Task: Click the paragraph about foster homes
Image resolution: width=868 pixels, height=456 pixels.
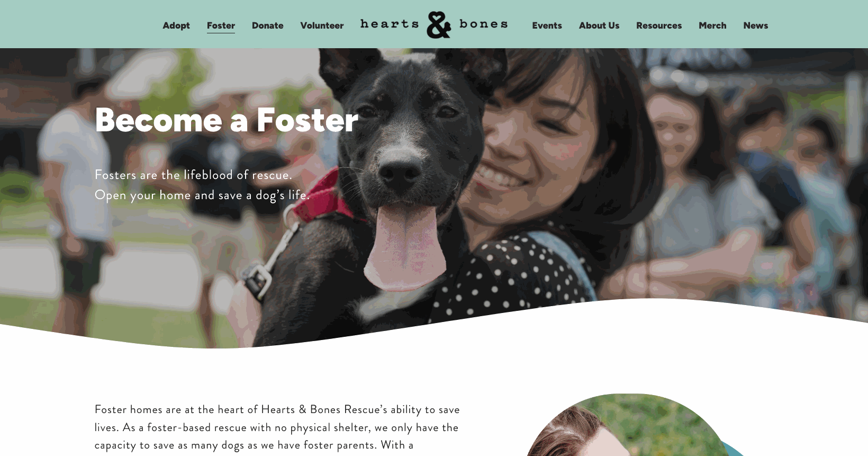Action: [x=277, y=427]
